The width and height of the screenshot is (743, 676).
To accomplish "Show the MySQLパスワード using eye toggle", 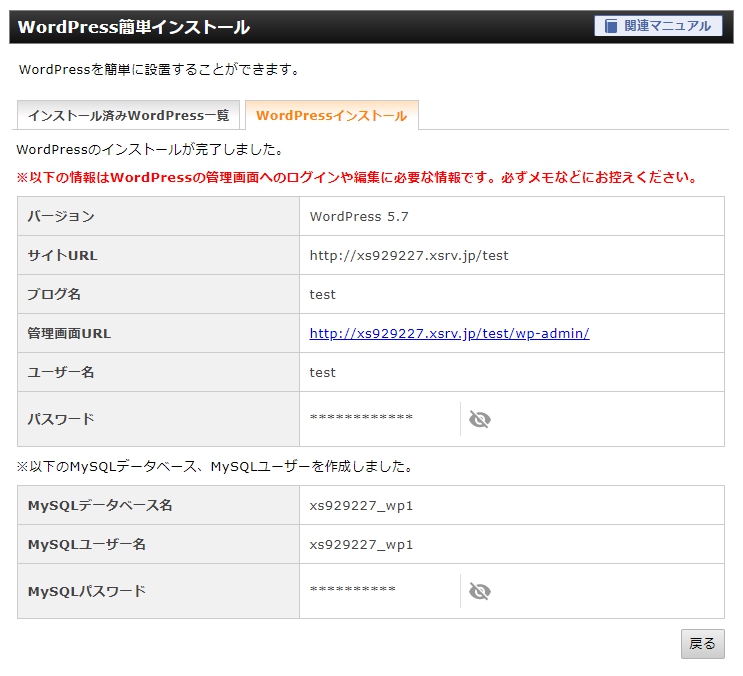I will [480, 591].
